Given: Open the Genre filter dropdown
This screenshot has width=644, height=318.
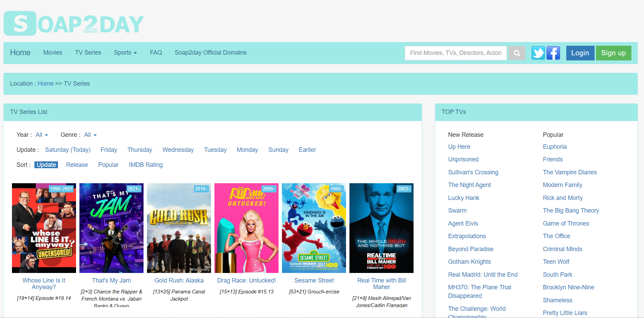Looking at the screenshot, I should tap(90, 135).
